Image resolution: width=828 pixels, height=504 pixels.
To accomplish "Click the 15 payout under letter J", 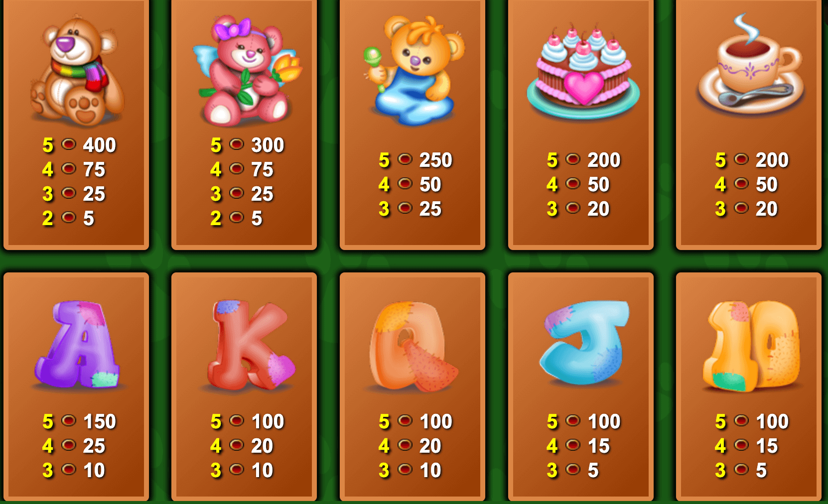I will click(599, 446).
